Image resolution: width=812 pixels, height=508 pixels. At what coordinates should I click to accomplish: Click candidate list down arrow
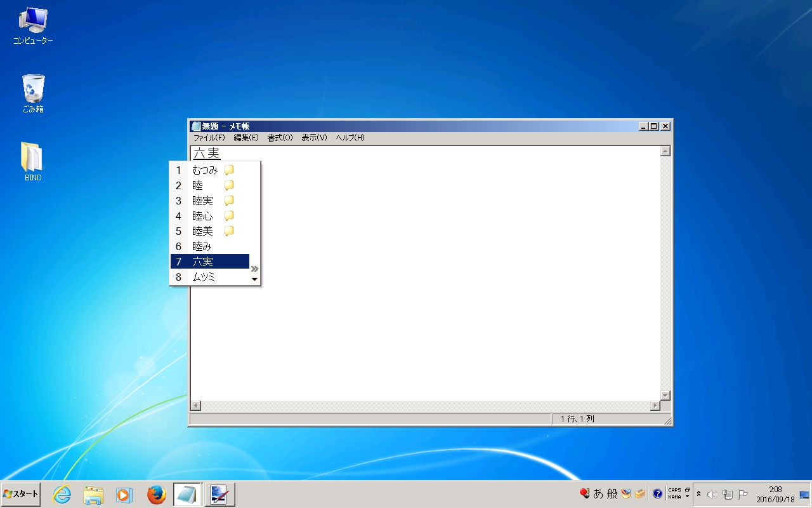point(254,279)
